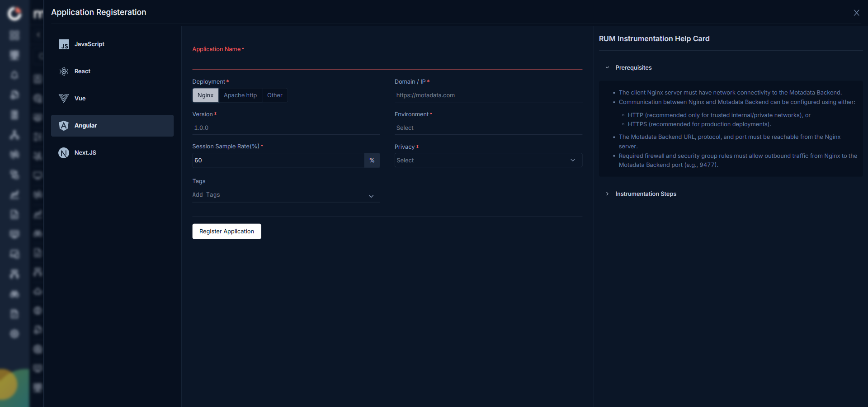
Task: Click the HTTP recommended for trusted networks text
Action: coord(719,115)
